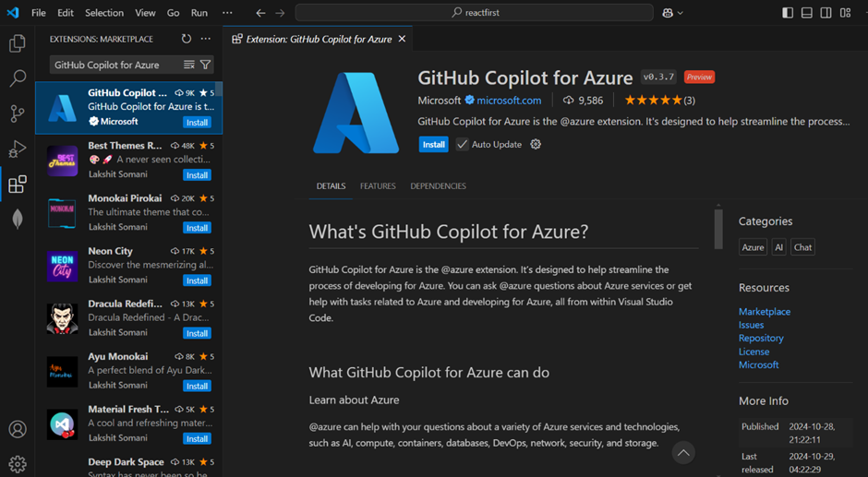Open the File menu
The height and width of the screenshot is (477, 868).
(x=39, y=13)
